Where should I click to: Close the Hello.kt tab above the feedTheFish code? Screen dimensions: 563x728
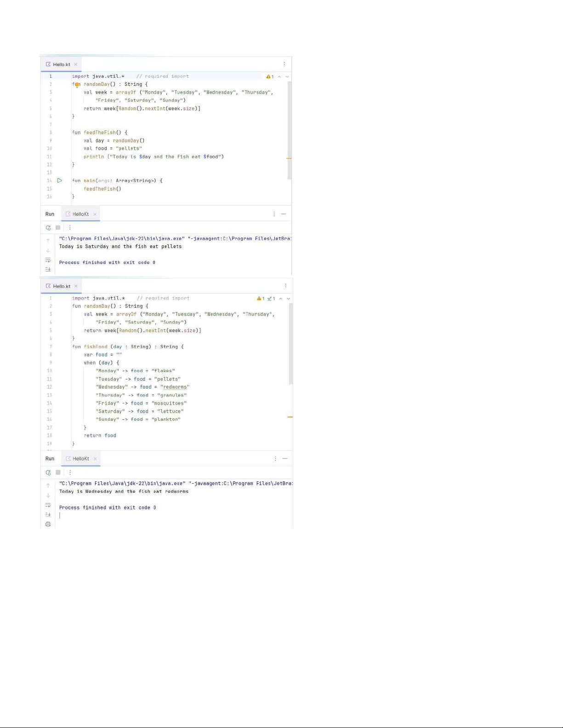[76, 64]
